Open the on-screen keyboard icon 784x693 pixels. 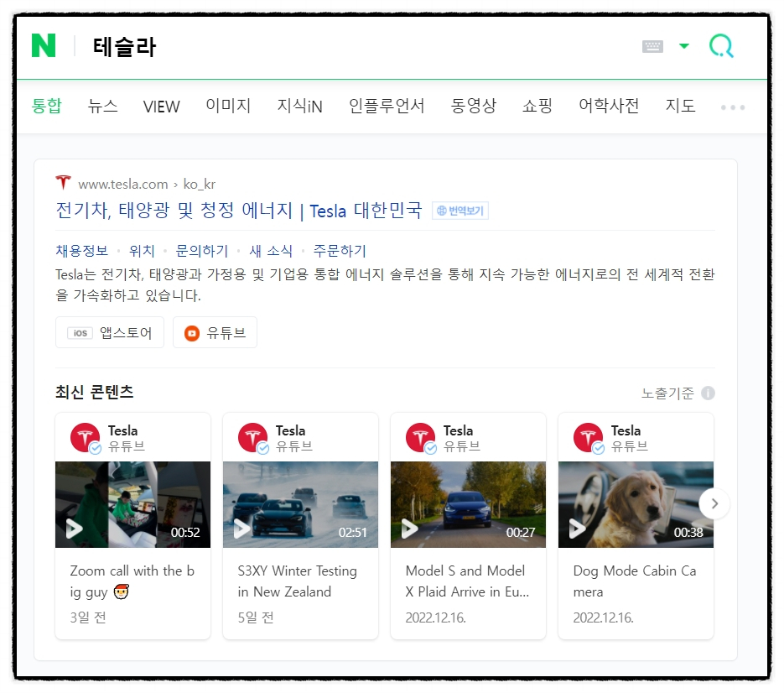(652, 46)
